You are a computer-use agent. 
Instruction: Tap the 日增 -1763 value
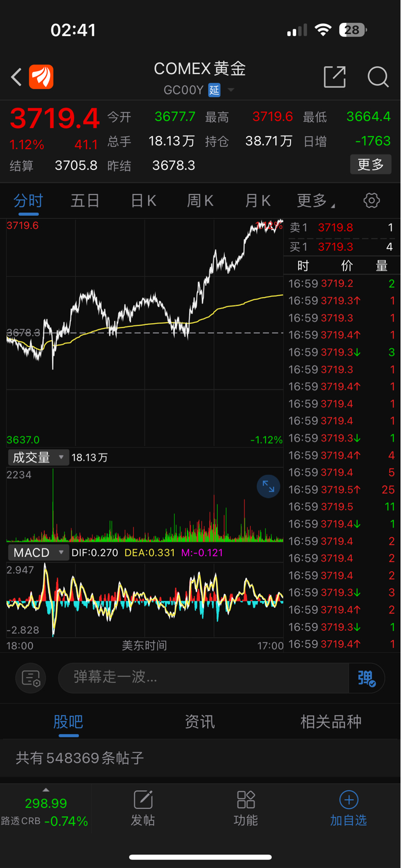[x=373, y=141]
